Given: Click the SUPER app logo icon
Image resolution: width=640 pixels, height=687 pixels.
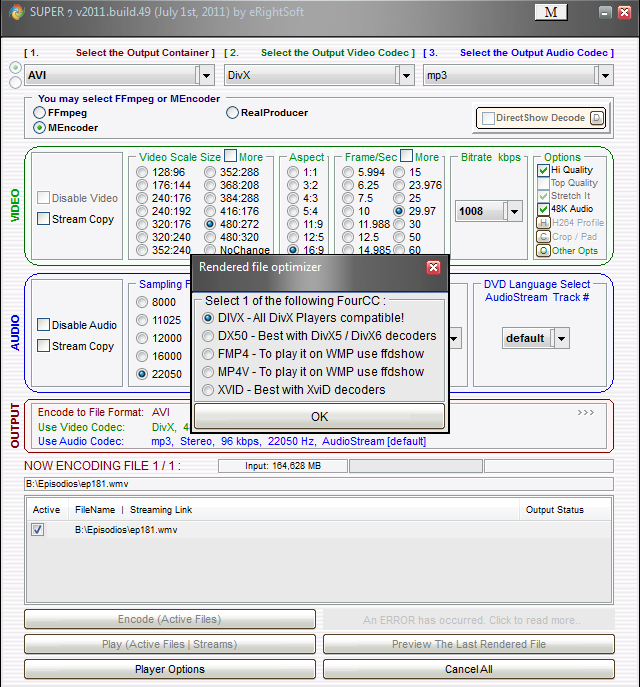Looking at the screenshot, I should pos(17,12).
